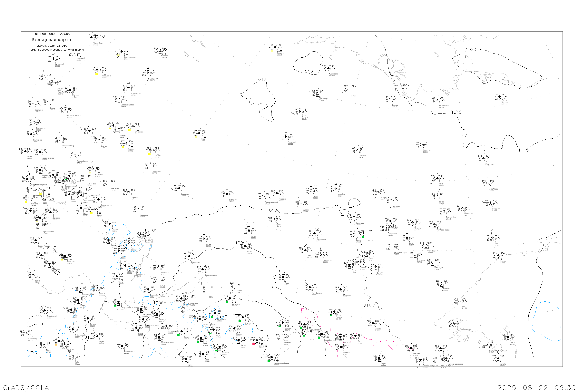The width and height of the screenshot is (588, 392).
Task: Click the Верещагино station name label
Action: tap(135, 93)
